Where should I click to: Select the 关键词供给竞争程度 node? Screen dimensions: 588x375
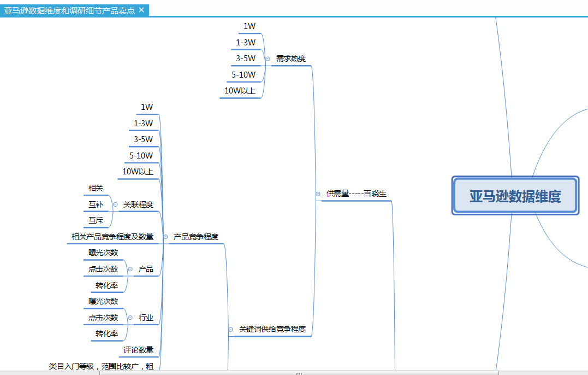272,329
